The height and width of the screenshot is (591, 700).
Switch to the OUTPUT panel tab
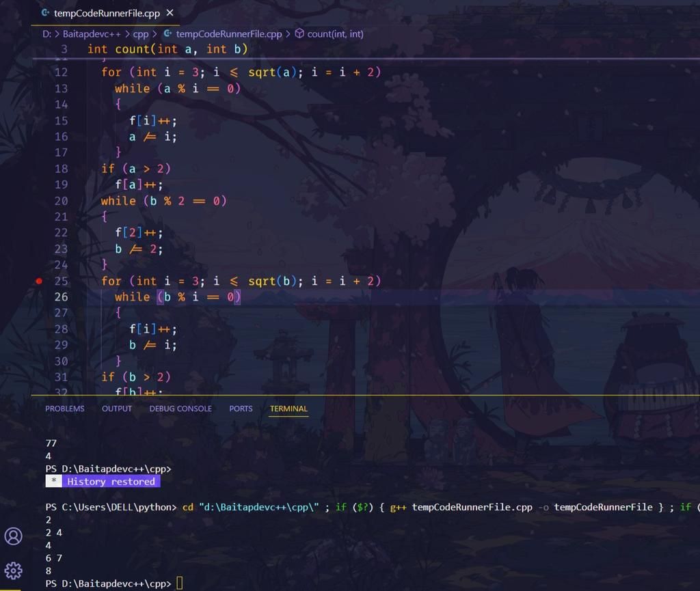116,409
